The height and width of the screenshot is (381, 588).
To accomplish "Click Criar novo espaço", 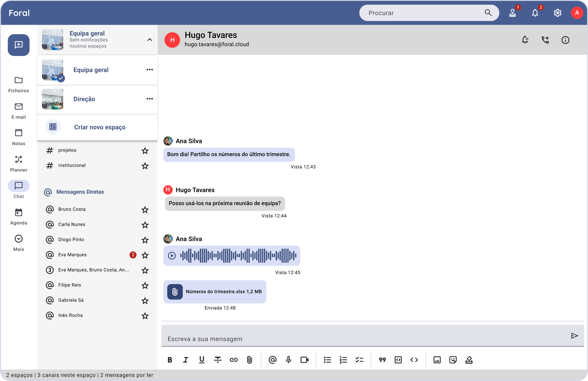I will coord(97,127).
